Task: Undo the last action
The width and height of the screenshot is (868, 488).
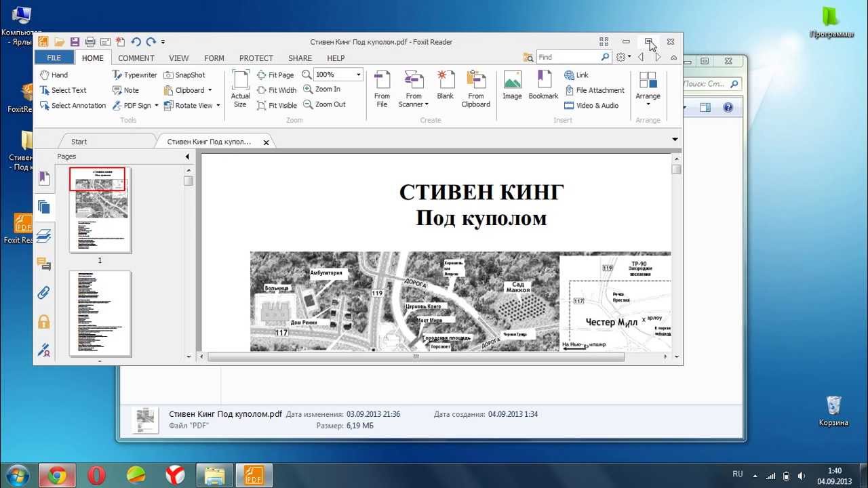Action: tap(136, 41)
